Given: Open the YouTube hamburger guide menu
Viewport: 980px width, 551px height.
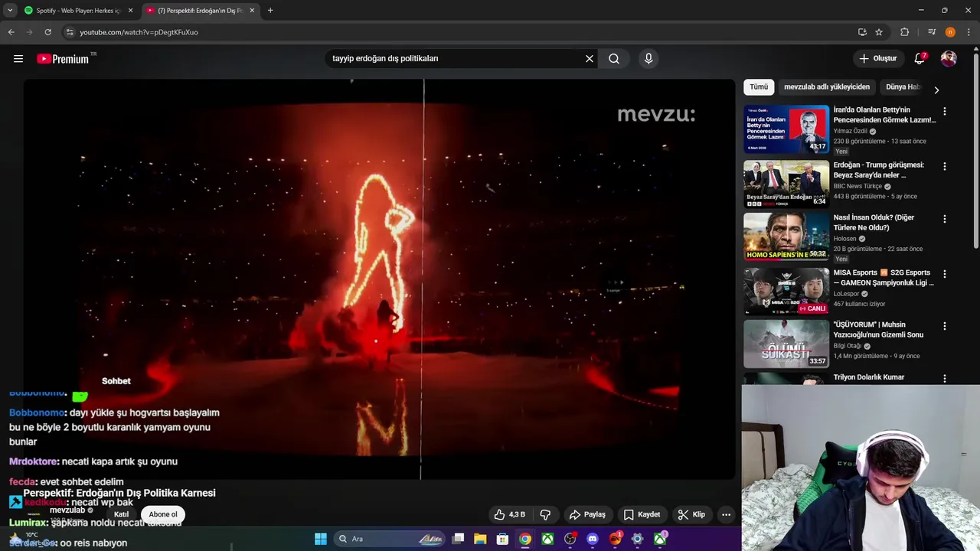Looking at the screenshot, I should [18, 59].
